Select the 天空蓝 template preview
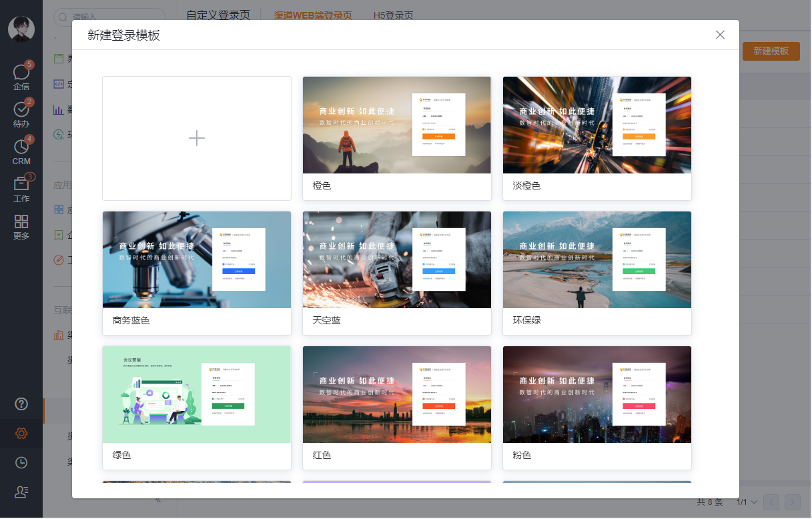Viewport: 812px width, 519px height. pyautogui.click(x=397, y=259)
